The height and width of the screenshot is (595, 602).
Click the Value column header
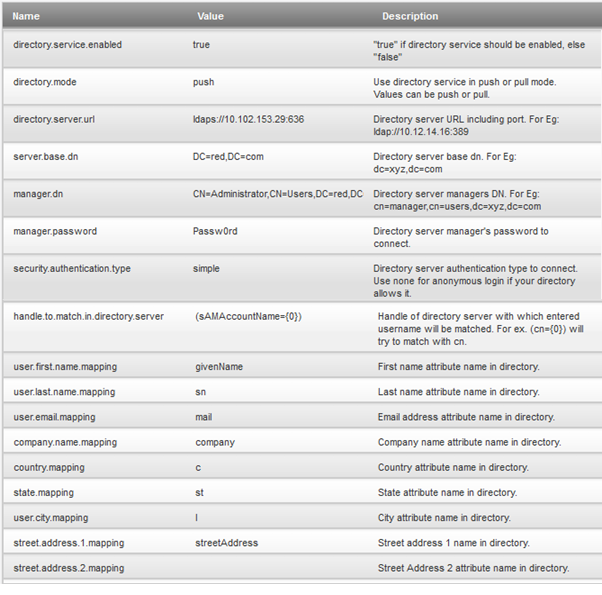(210, 16)
